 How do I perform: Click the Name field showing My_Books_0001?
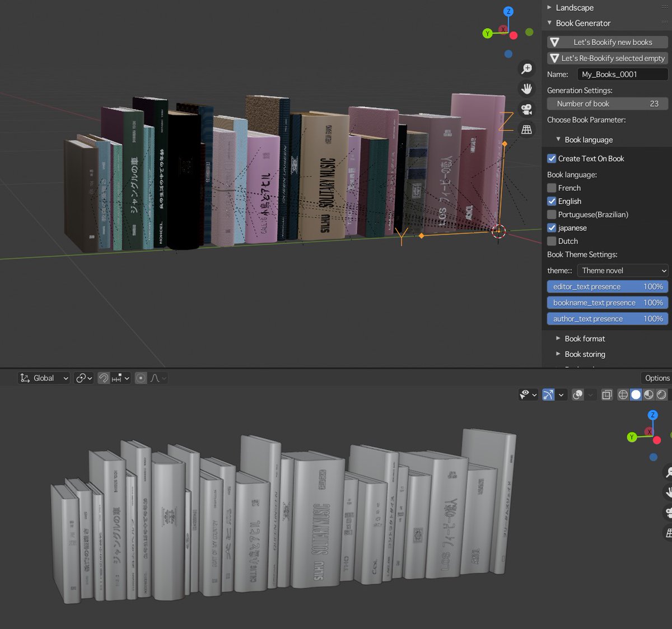pyautogui.click(x=622, y=74)
